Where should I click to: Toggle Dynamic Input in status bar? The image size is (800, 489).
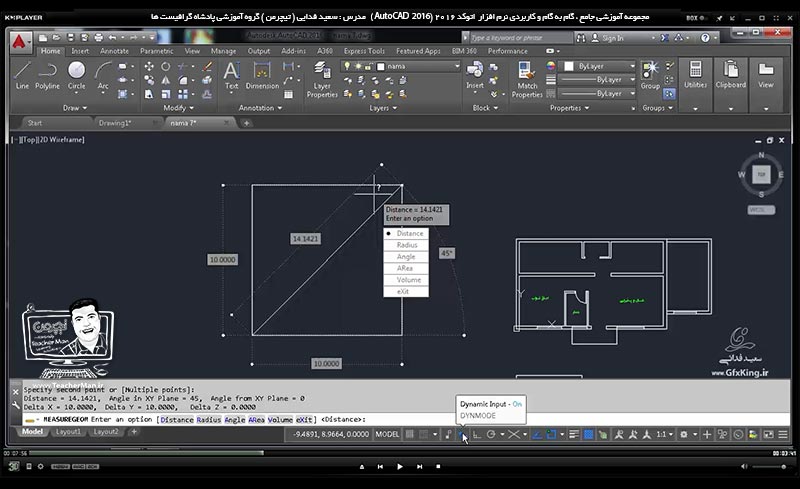point(462,434)
